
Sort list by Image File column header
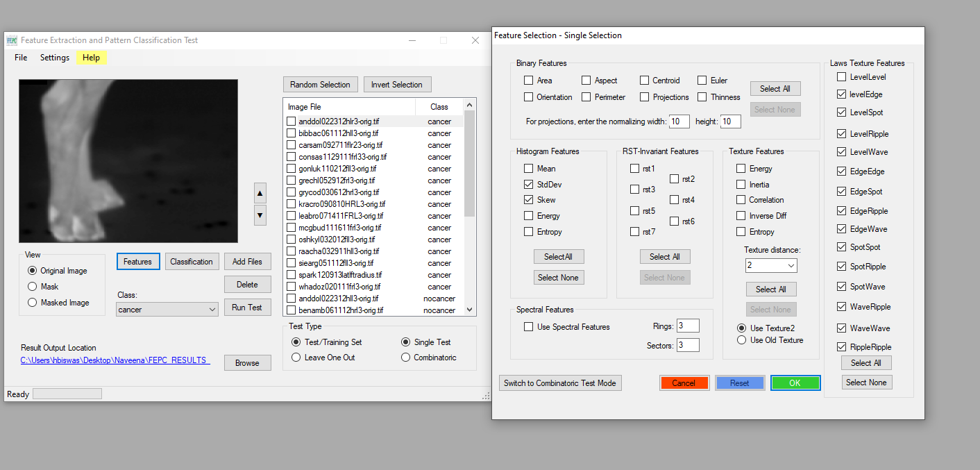tap(349, 107)
